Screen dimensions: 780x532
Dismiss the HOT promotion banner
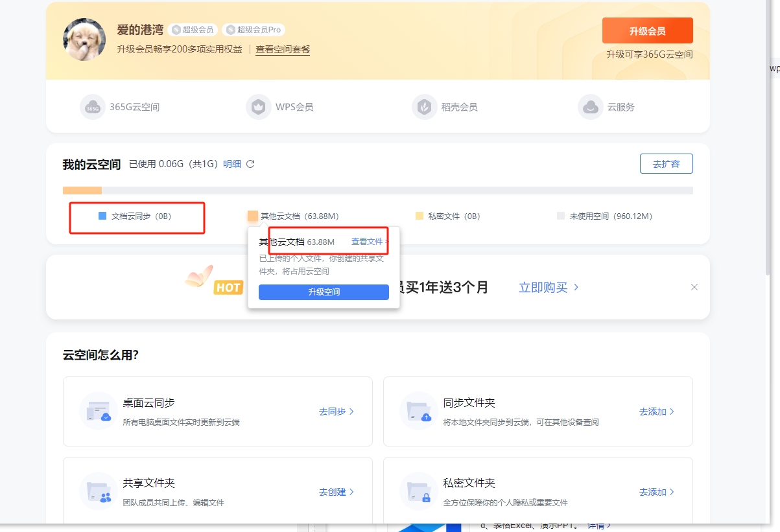tap(694, 287)
